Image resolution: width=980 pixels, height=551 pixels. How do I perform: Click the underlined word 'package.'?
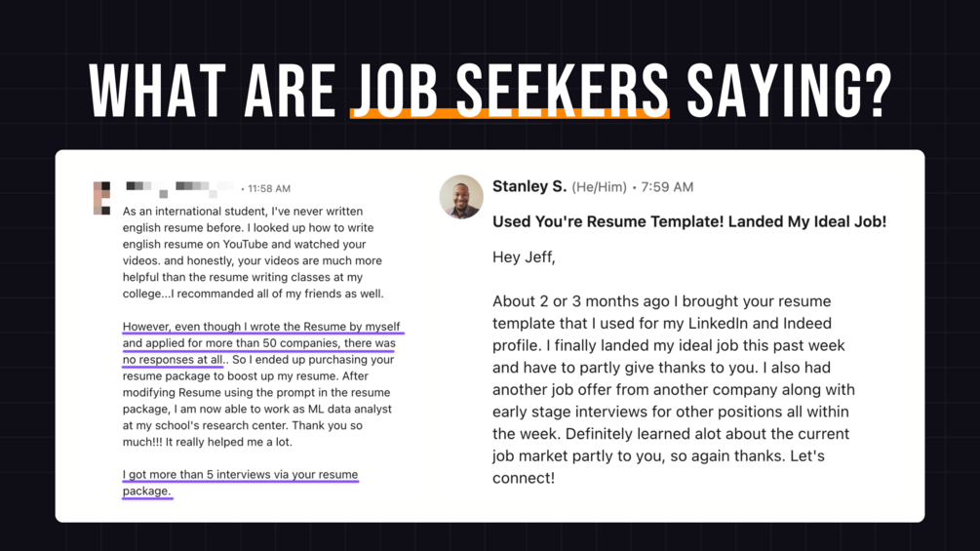point(147,492)
